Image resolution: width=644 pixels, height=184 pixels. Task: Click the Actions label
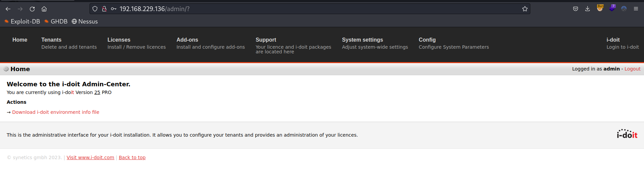pos(16,102)
